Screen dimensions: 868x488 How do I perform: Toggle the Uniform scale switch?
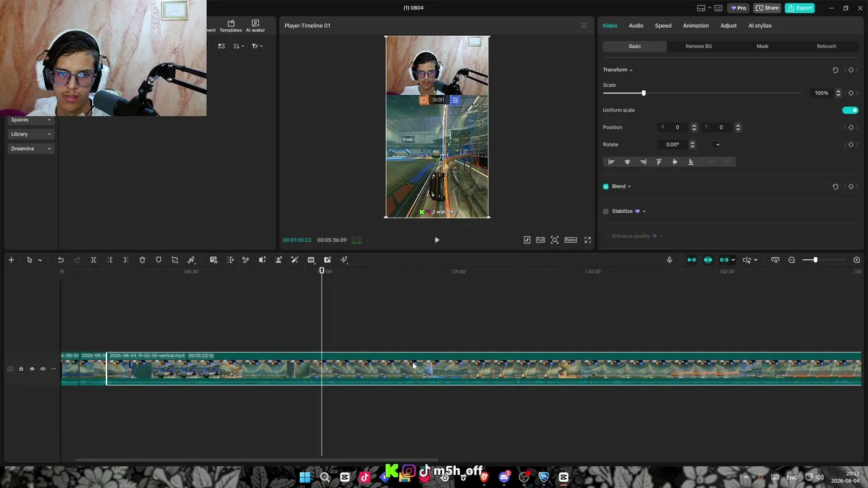pyautogui.click(x=850, y=110)
